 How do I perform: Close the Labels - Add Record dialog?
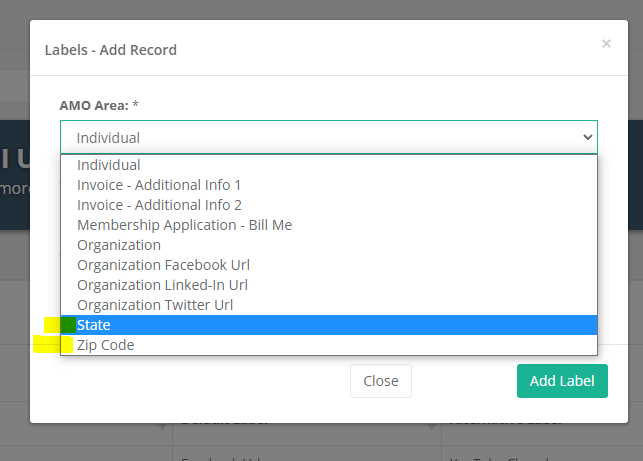coord(605,44)
